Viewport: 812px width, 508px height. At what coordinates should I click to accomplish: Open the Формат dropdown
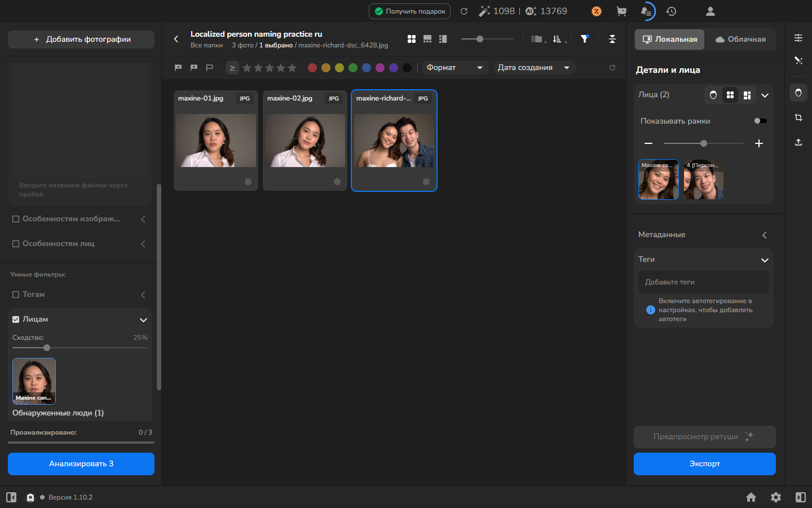tap(455, 68)
